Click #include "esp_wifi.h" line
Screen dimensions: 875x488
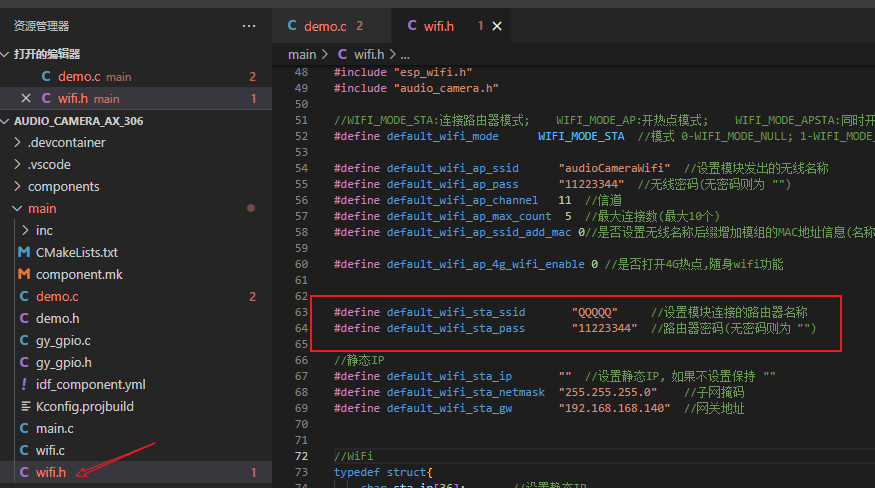403,73
